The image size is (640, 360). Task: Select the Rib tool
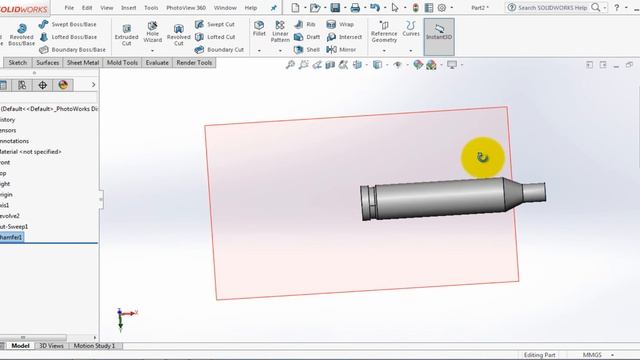click(x=304, y=24)
